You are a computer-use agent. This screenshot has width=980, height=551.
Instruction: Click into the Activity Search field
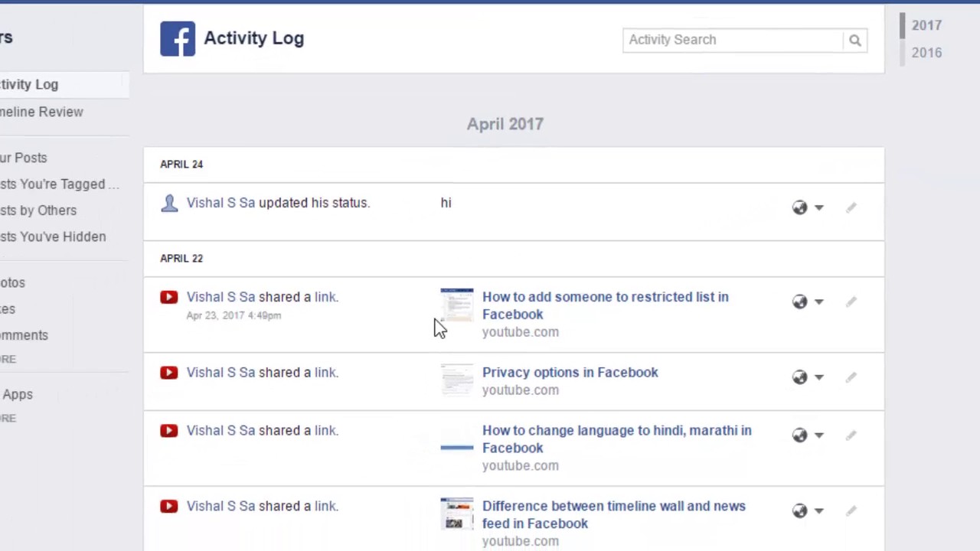click(733, 40)
